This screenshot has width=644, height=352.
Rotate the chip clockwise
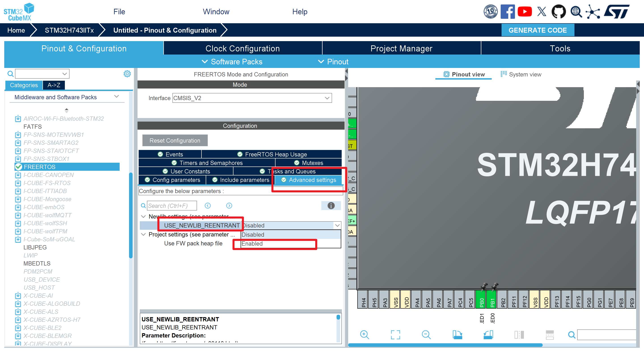(457, 335)
